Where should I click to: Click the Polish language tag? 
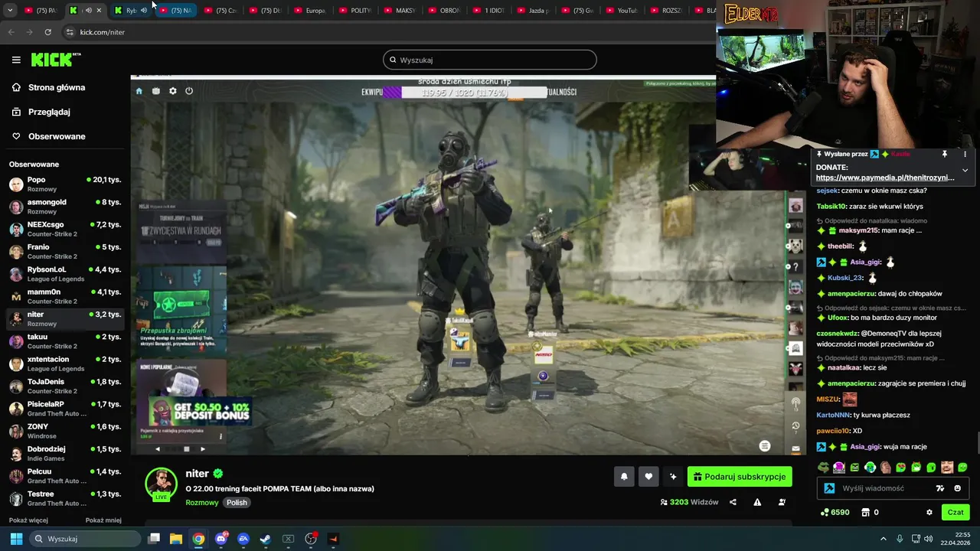coord(237,503)
